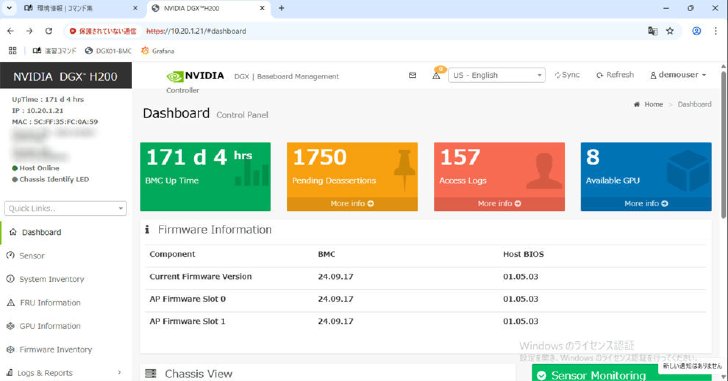Click the NVIDIA logo in header

tap(195, 76)
